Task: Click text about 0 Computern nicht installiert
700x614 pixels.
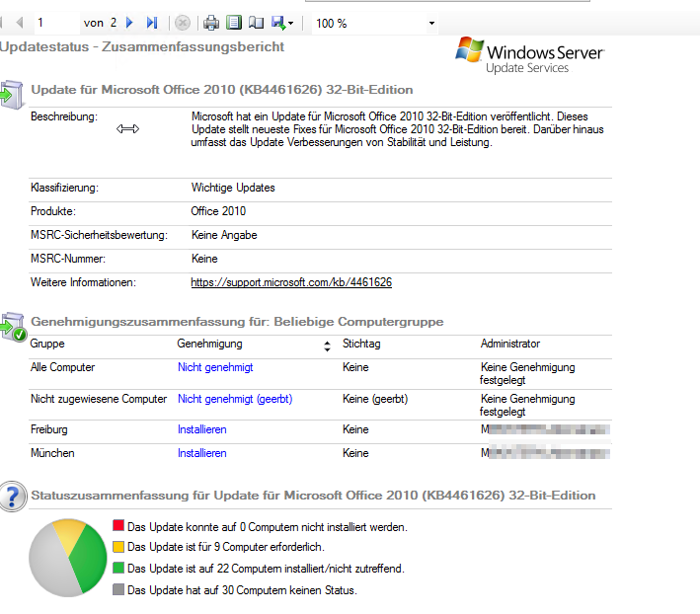Action: coord(268,527)
